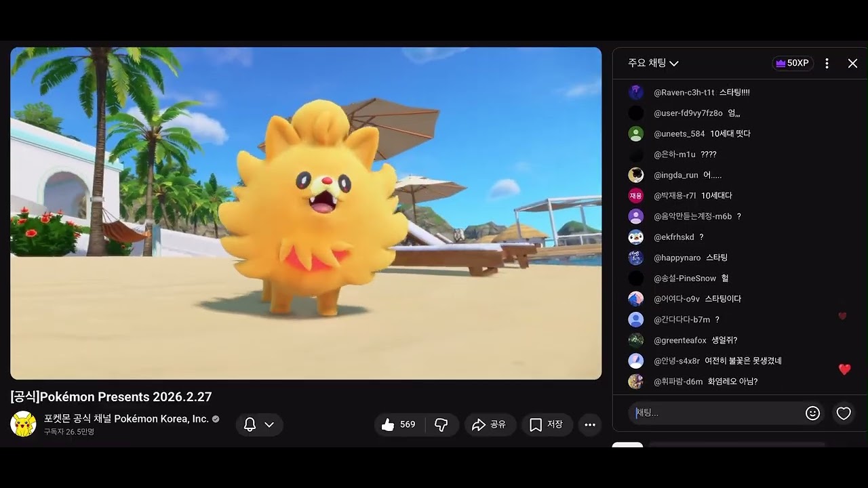Click on the video player showing the orange Pokémon
Viewport: 868px width, 488px height.
[306, 213]
